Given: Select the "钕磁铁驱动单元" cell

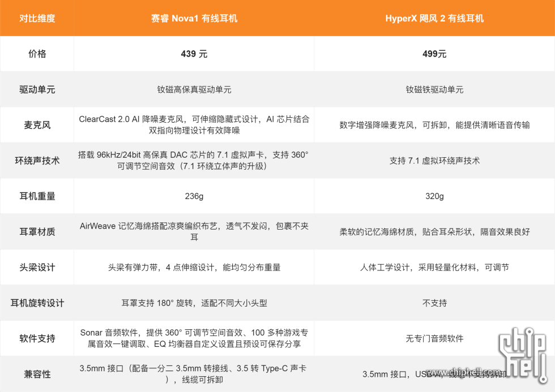Looking at the screenshot, I should pos(434,89).
